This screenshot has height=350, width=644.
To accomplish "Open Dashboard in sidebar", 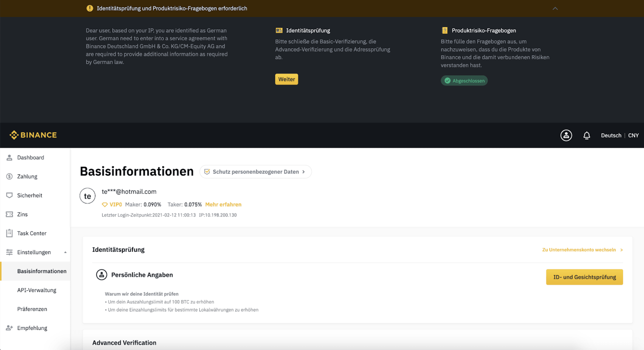I will pyautogui.click(x=35, y=157).
